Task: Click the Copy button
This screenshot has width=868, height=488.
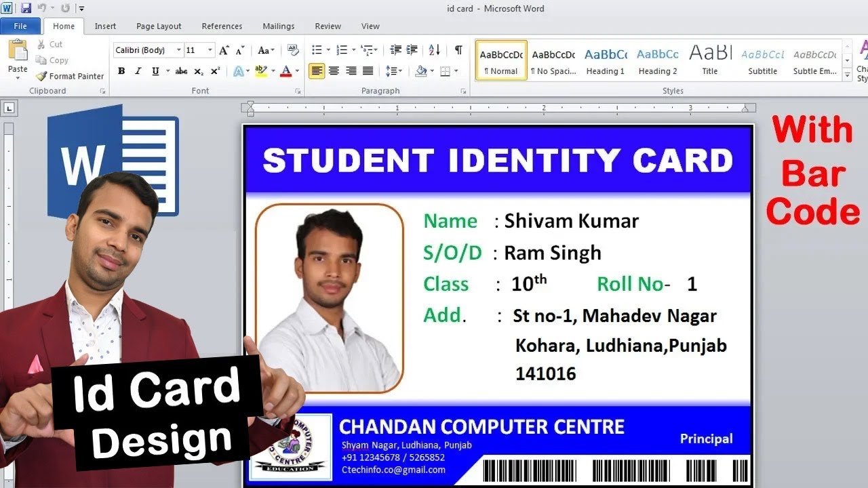Action: (52, 60)
